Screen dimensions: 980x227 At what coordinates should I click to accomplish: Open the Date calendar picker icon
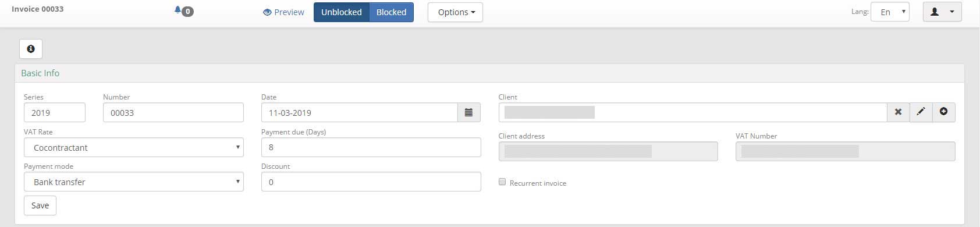pos(469,112)
